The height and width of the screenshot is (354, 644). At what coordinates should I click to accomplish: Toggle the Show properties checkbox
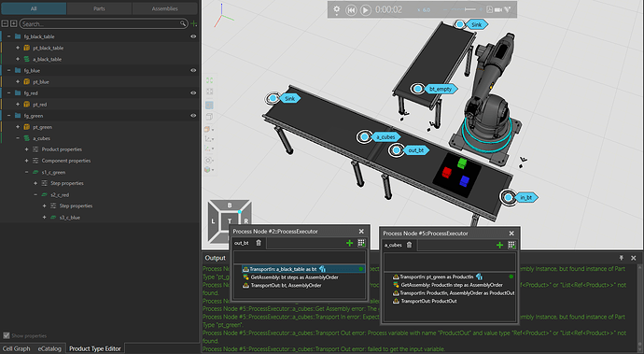(7, 335)
